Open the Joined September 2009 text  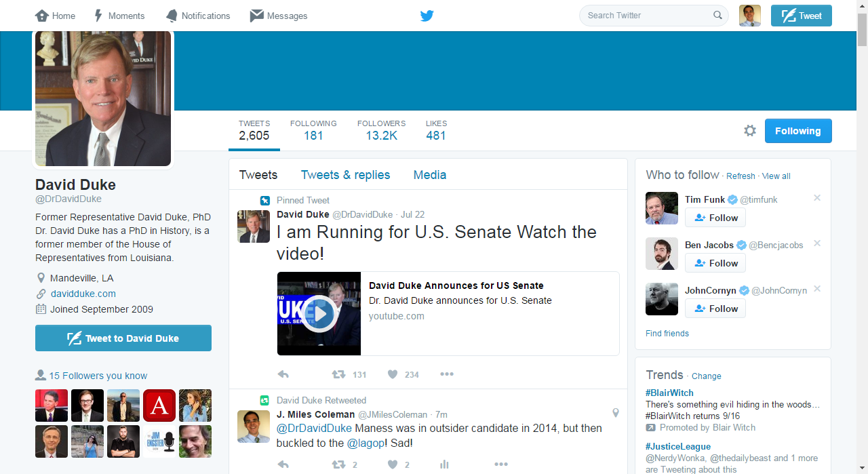point(102,309)
